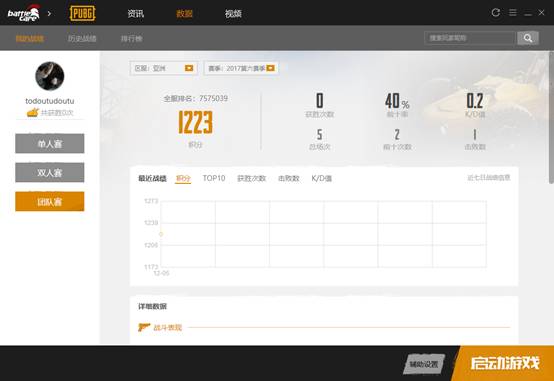Open the 视频 top tab
This screenshot has width=554, height=381.
coord(233,13)
